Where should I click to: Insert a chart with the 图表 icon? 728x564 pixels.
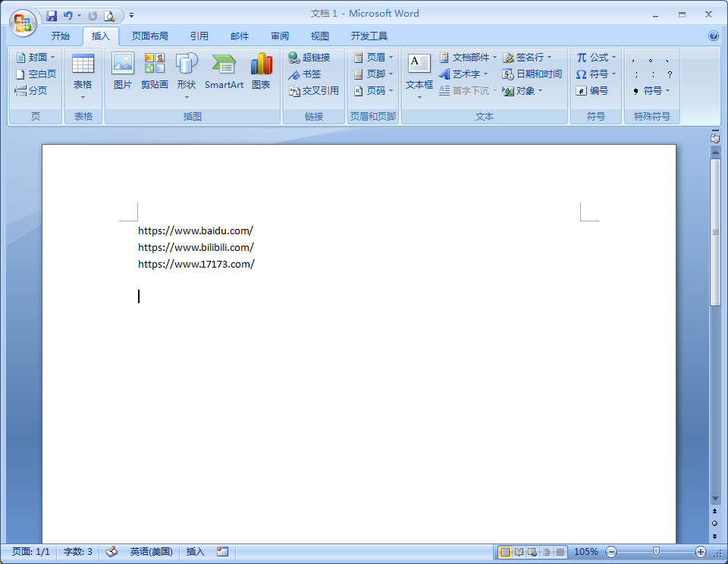[261, 72]
